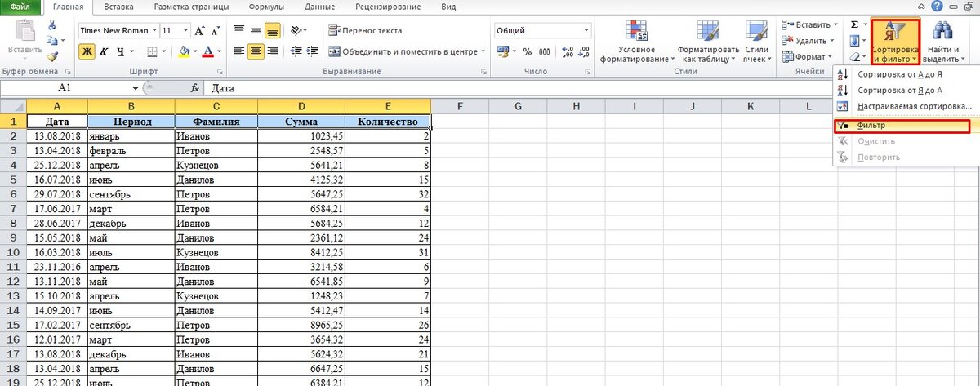Expand the font color dropdown arrow
This screenshot has width=980, height=386.
(220, 51)
